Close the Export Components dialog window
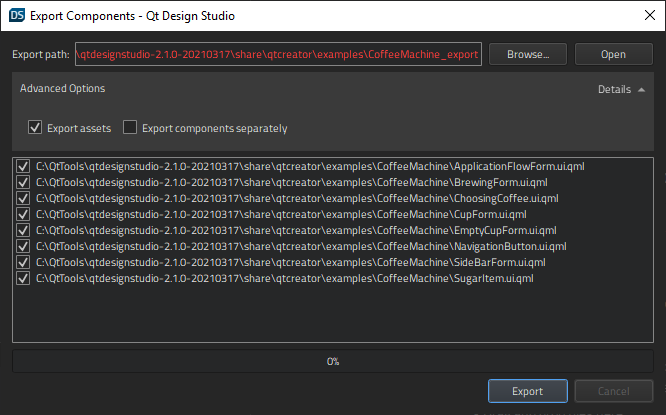The image size is (666, 415). (643, 15)
